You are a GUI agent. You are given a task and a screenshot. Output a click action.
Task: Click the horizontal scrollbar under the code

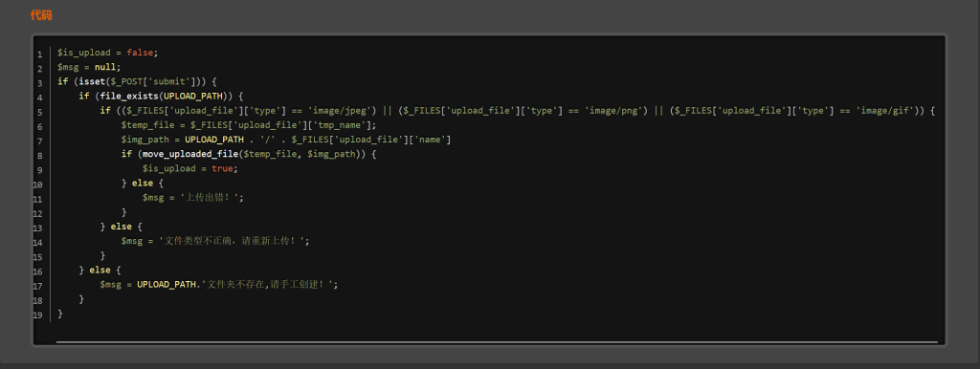pyautogui.click(x=497, y=342)
